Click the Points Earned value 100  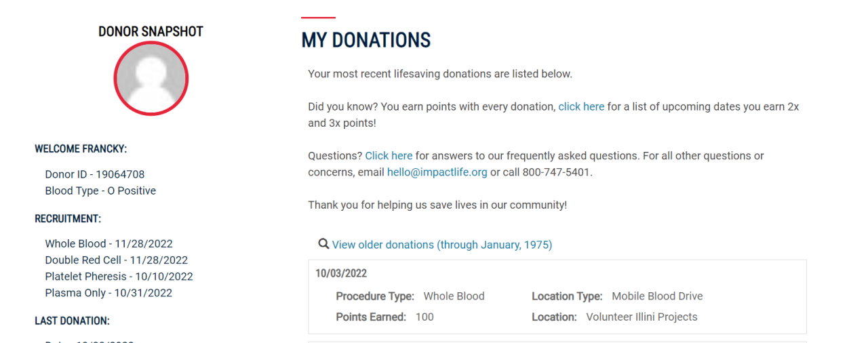pos(425,317)
